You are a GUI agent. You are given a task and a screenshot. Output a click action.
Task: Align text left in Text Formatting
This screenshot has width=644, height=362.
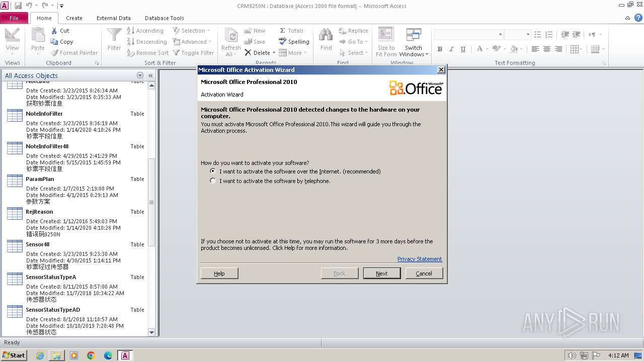(535, 49)
